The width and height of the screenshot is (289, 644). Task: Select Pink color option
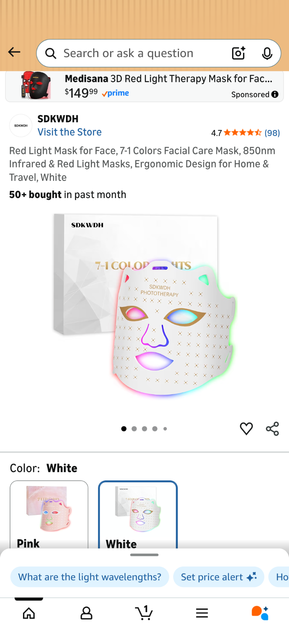49,514
